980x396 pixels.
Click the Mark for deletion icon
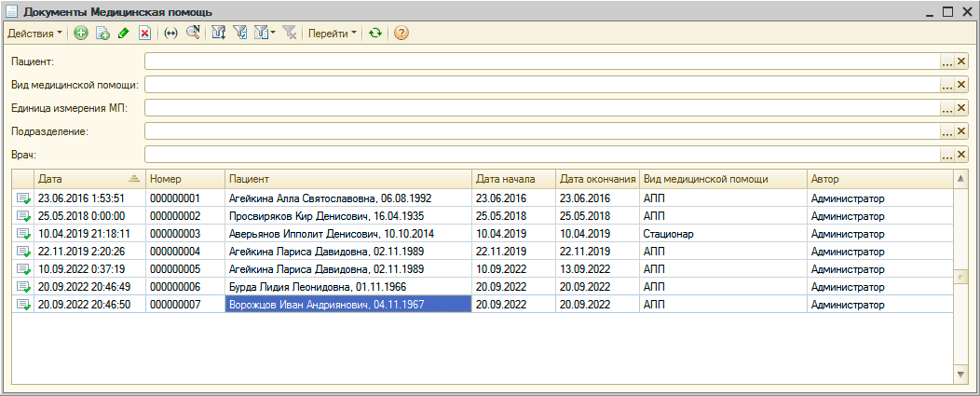tap(144, 33)
